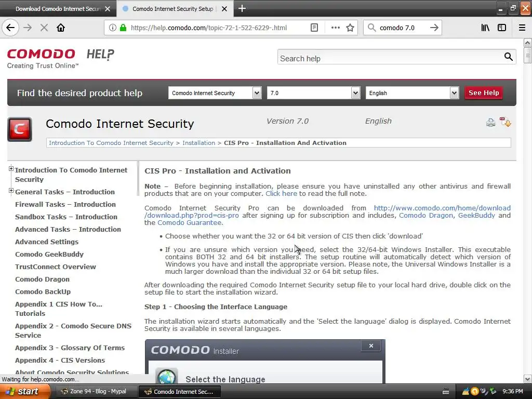Open the browser home page icon

pyautogui.click(x=61, y=28)
